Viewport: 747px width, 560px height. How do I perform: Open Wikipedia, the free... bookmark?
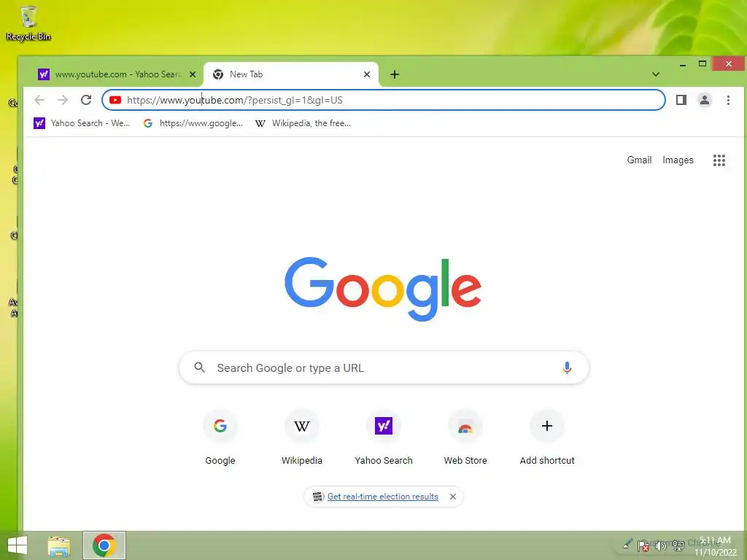click(303, 123)
